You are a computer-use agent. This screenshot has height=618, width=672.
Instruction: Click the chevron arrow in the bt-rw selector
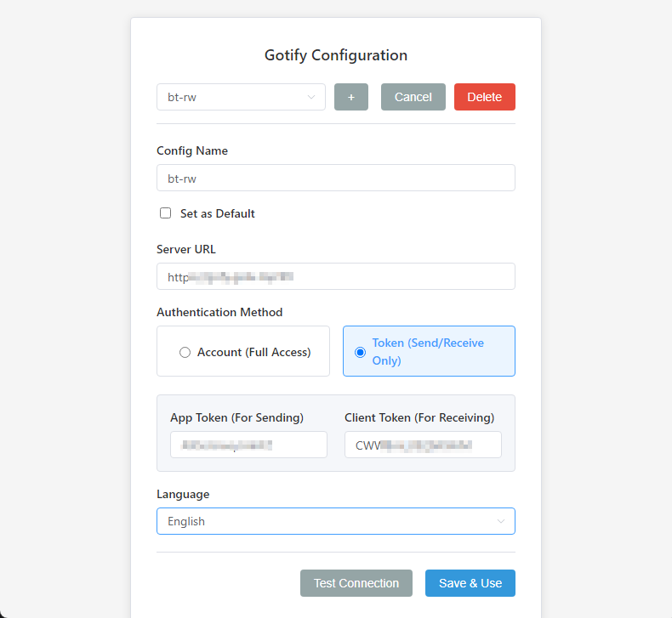pos(310,97)
